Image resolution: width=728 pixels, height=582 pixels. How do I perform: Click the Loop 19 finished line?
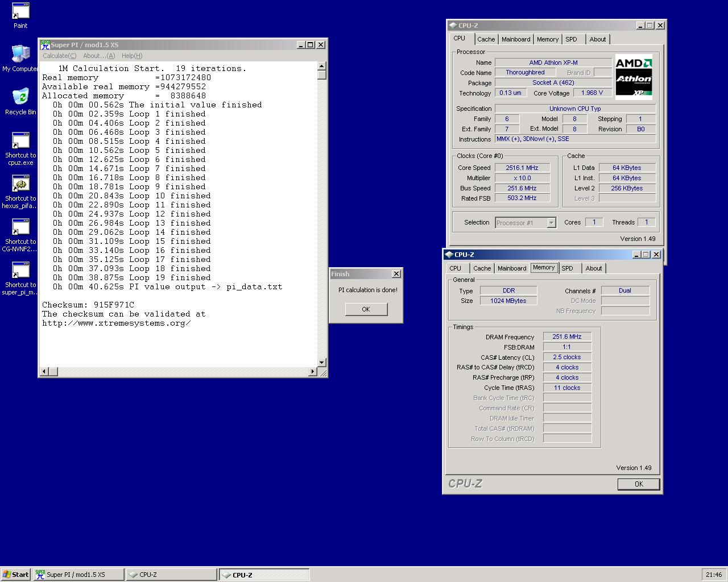click(x=132, y=277)
